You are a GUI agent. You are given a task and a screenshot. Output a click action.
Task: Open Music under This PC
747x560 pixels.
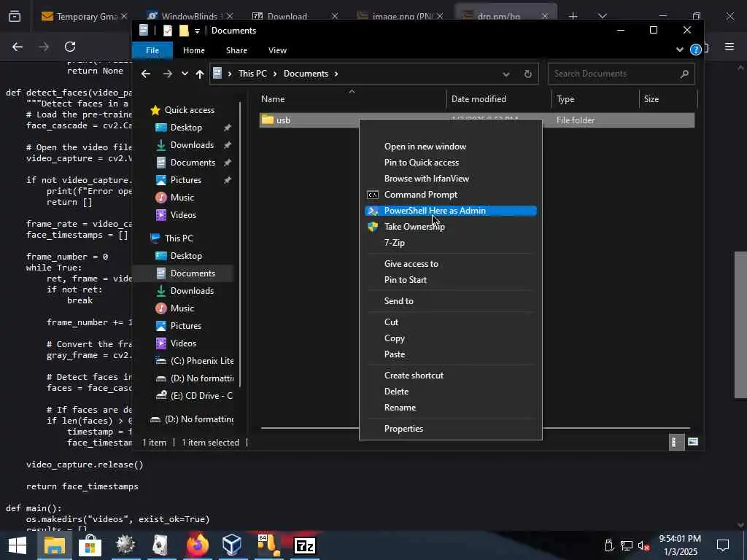tap(182, 308)
